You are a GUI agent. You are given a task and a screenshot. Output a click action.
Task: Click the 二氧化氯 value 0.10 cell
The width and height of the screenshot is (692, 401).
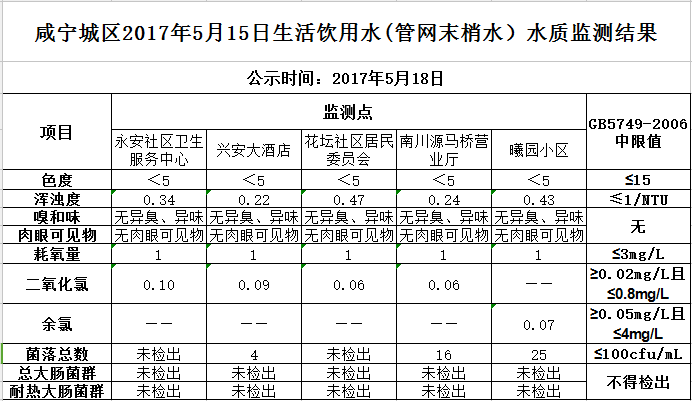pyautogui.click(x=159, y=284)
